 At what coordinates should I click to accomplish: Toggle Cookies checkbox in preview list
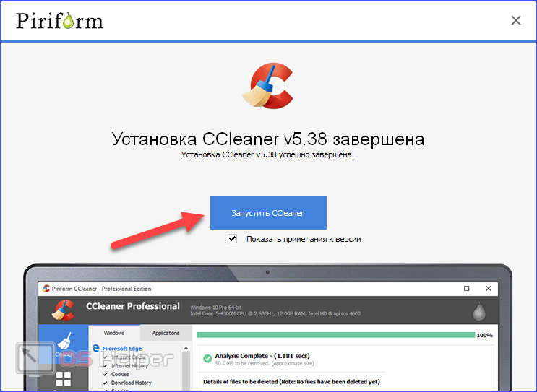[105, 374]
